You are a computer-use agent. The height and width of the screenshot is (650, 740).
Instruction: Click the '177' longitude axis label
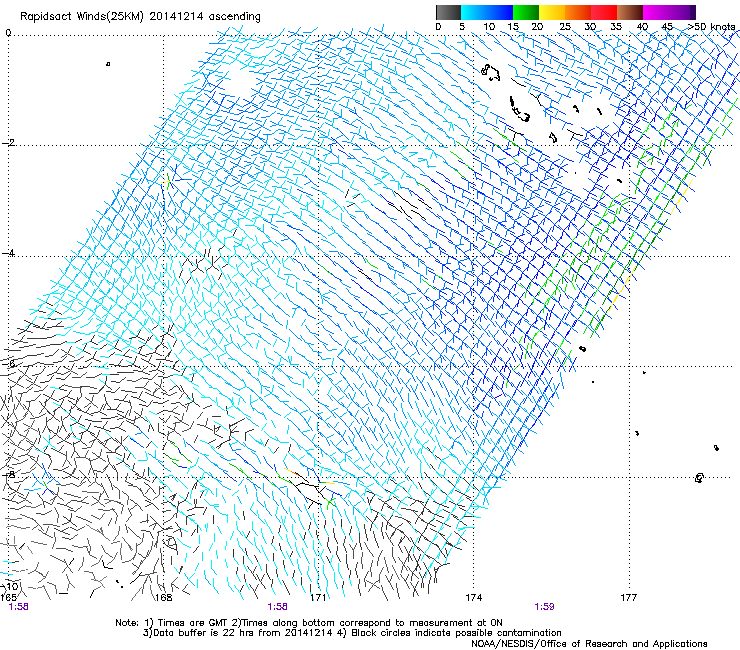[628, 597]
